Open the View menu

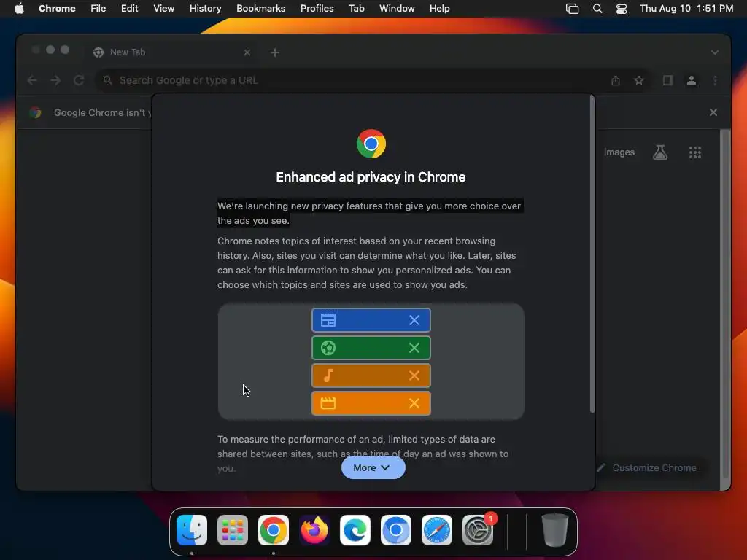tap(163, 8)
